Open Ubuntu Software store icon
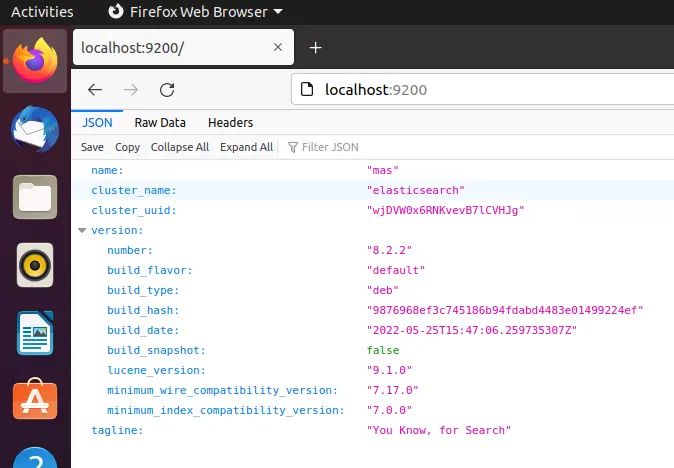 click(35, 399)
